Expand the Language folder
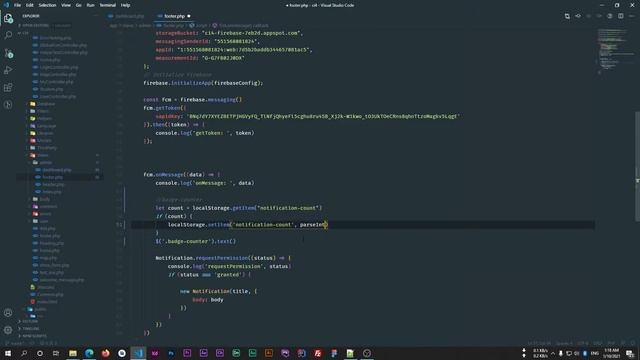640x360 pixels. (46, 126)
